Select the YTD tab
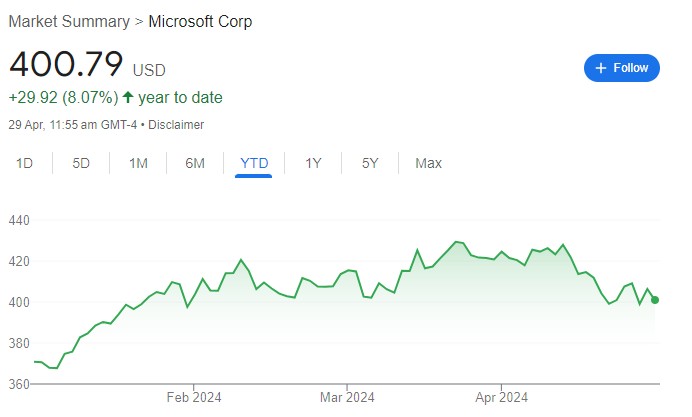 [x=254, y=163]
